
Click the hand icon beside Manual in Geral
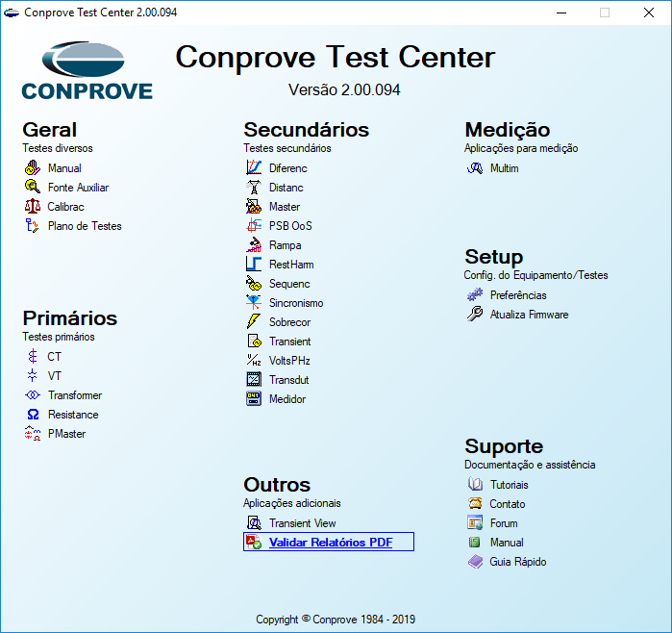[33, 167]
